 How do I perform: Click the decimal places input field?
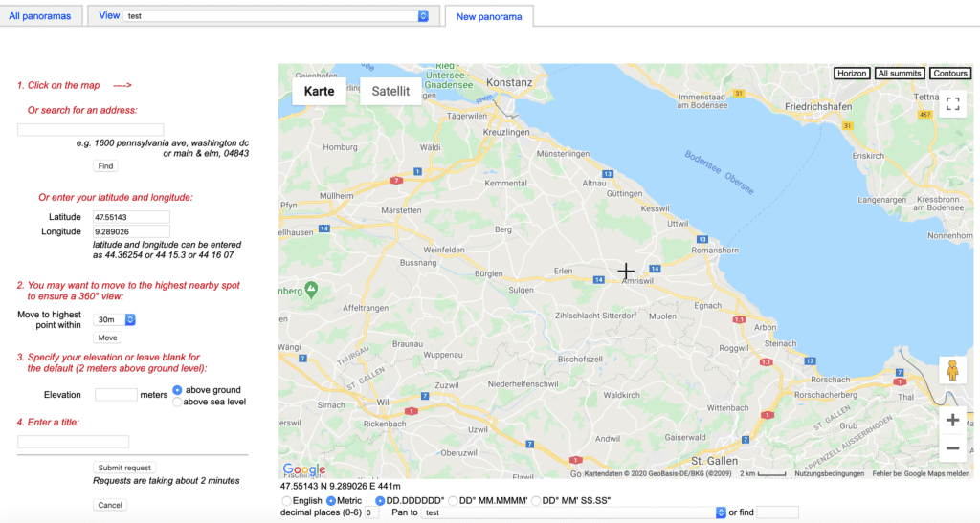(x=371, y=512)
